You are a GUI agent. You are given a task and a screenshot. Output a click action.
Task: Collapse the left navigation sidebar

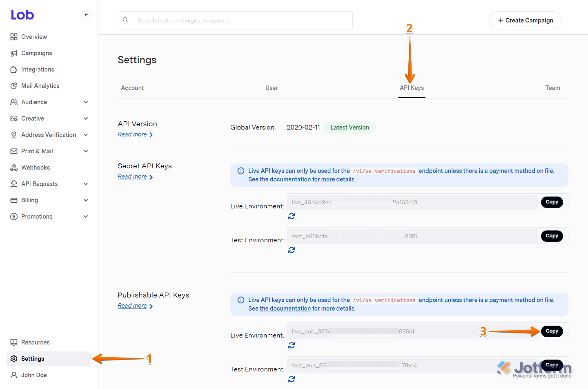coord(86,14)
